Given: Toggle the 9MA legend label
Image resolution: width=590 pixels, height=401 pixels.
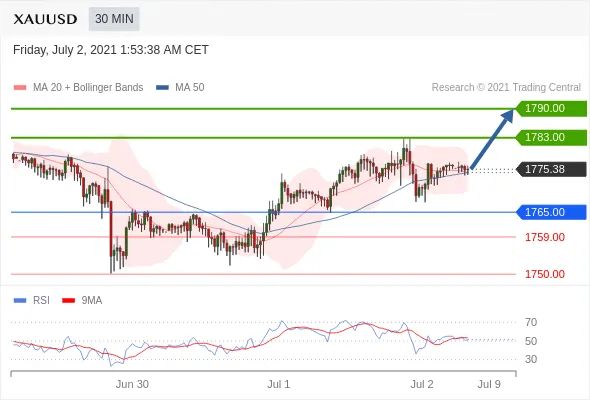Looking at the screenshot, I should point(92,301).
